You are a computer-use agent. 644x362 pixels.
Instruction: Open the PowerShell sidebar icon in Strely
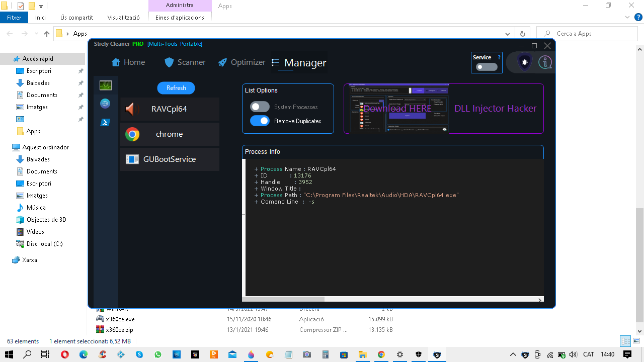pyautogui.click(x=105, y=122)
